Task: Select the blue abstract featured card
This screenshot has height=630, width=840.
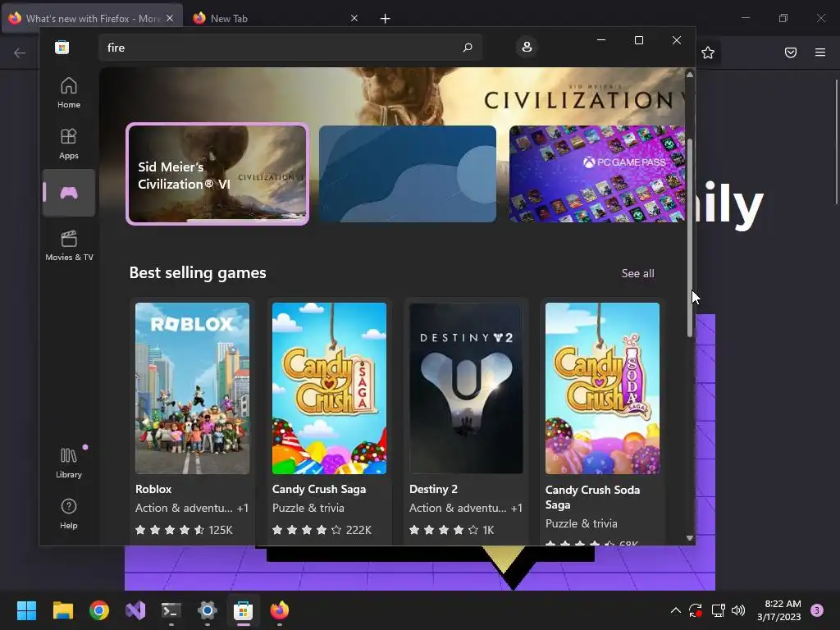Action: (408, 174)
